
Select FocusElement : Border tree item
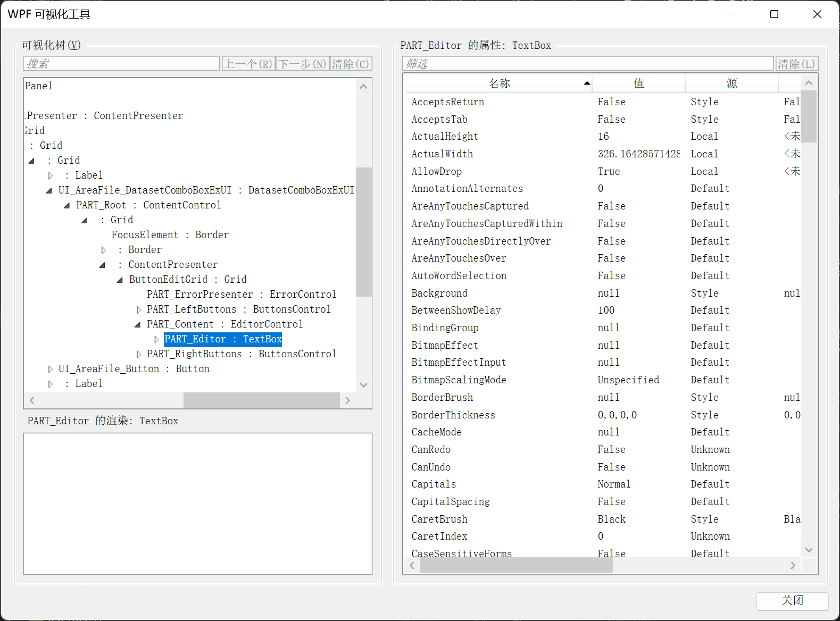click(170, 235)
